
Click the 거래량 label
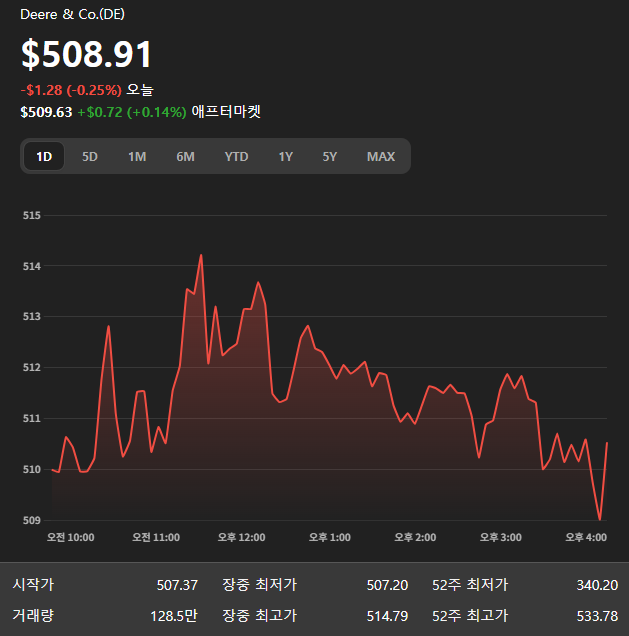coord(33,616)
